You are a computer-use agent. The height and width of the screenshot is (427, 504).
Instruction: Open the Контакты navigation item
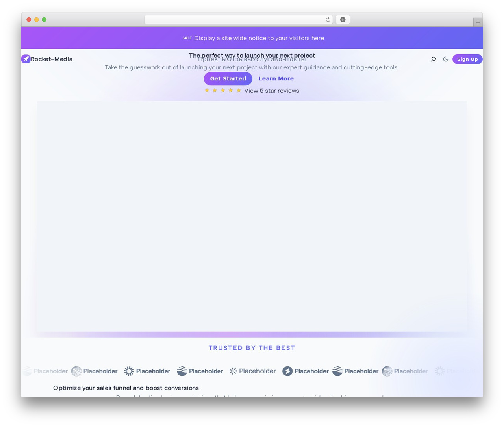coord(290,59)
